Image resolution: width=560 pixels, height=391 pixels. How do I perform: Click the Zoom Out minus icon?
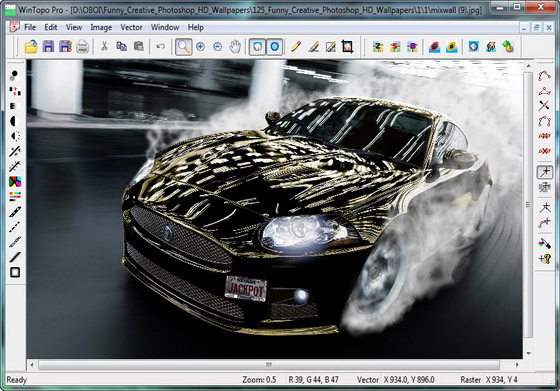tap(218, 47)
